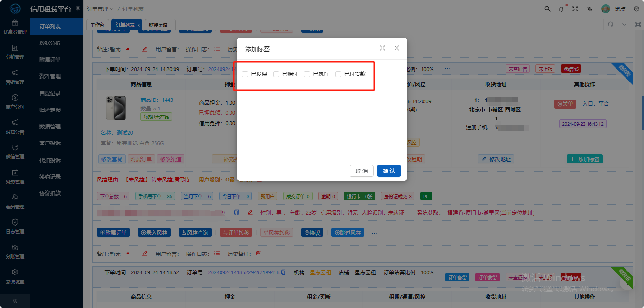The width and height of the screenshot is (644, 308).
Task: Click the red 关单 button
Action: (x=565, y=104)
